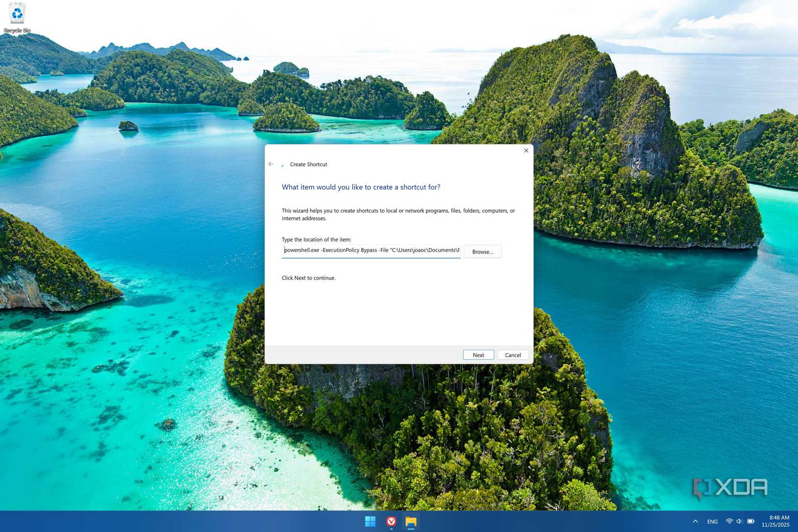Open Wi-Fi settings from the system tray

[728, 521]
